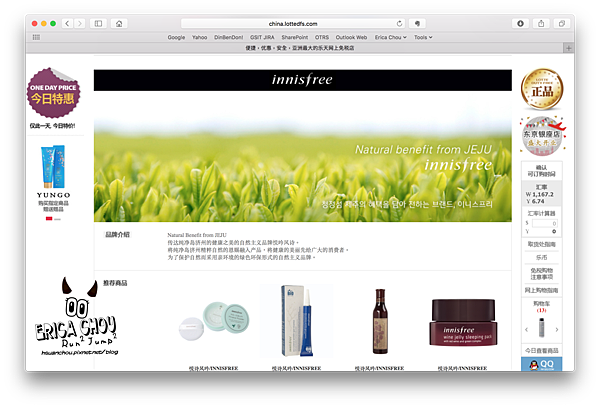Open the favorites grid icon

tap(36, 37)
